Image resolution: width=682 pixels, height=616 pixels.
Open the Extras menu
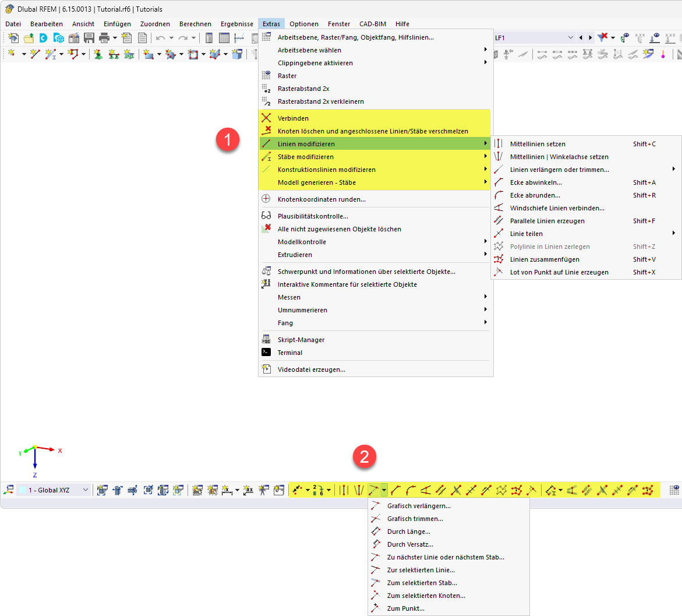tap(271, 24)
